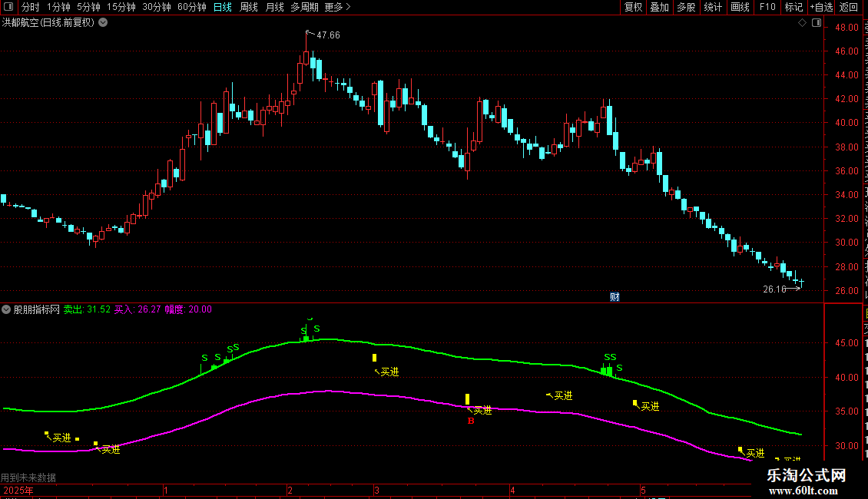868x499 pixels.
Task: Open the dropdown next to 洪都航空 title
Action: (x=103, y=23)
